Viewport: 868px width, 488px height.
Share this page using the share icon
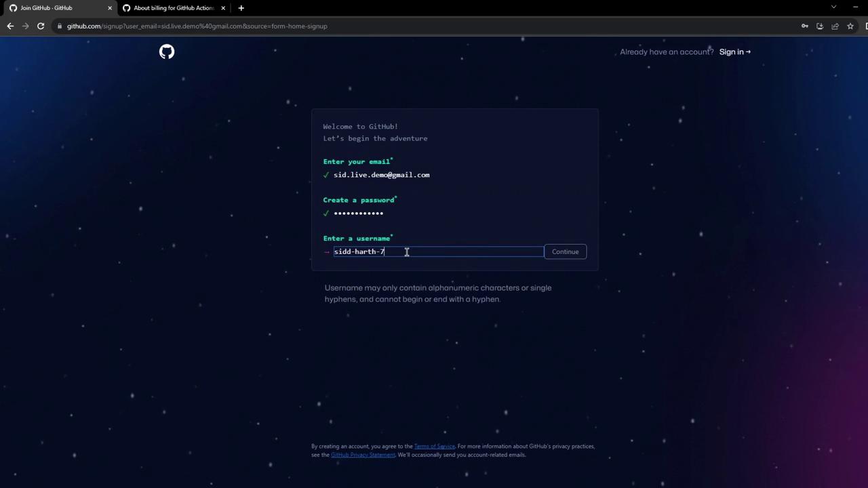[x=835, y=26]
